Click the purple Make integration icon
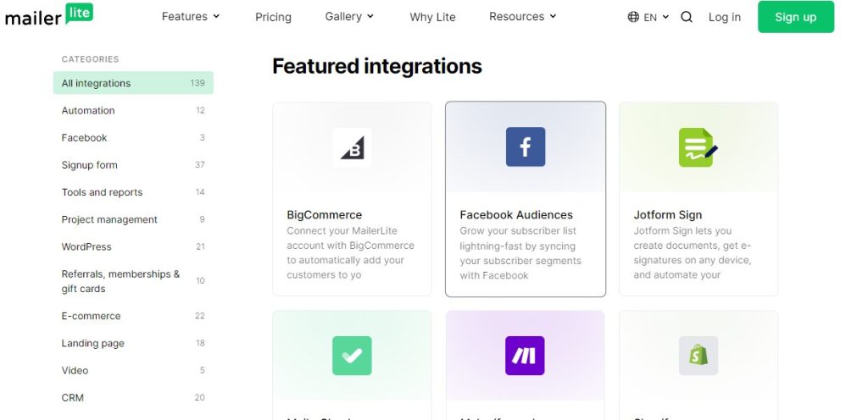Image resolution: width=868 pixels, height=420 pixels. tap(525, 356)
